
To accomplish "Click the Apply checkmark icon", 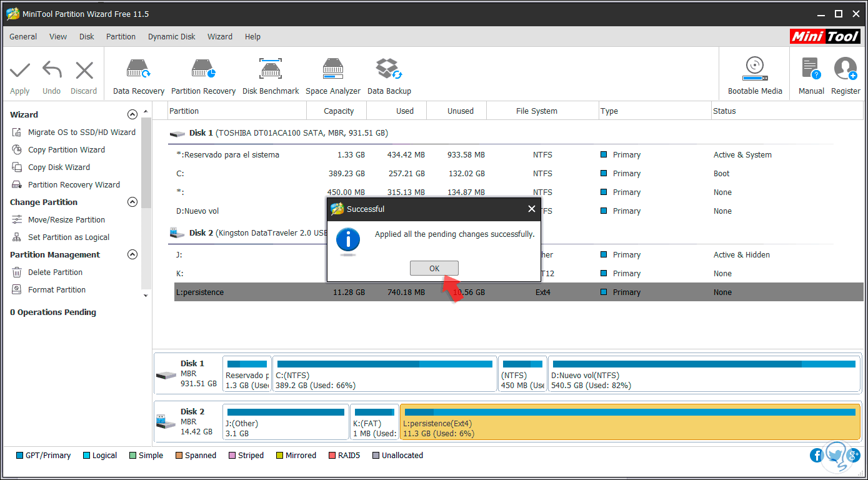I will click(20, 70).
